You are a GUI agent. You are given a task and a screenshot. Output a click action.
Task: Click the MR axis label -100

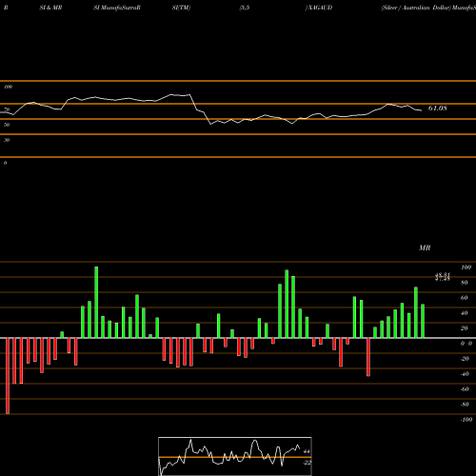coord(466,420)
